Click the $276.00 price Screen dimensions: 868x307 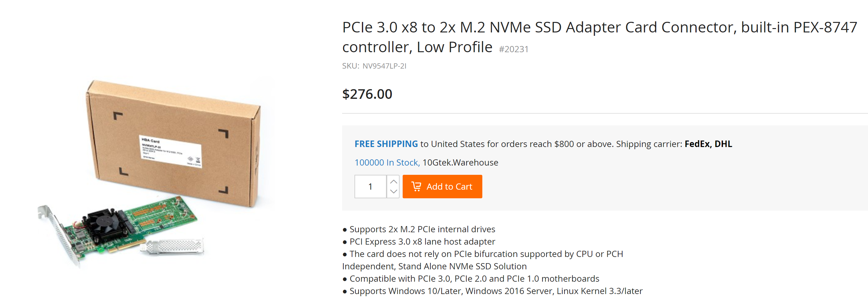367,94
